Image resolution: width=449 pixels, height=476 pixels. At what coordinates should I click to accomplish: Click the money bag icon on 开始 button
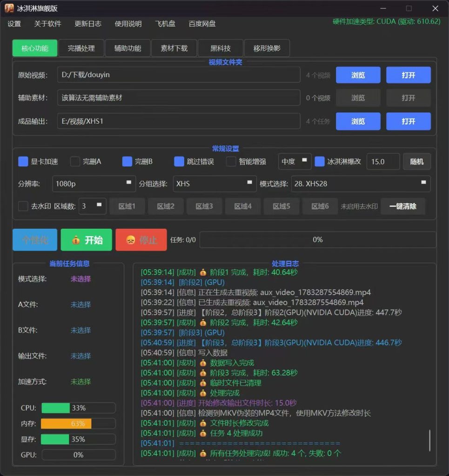(x=76, y=240)
